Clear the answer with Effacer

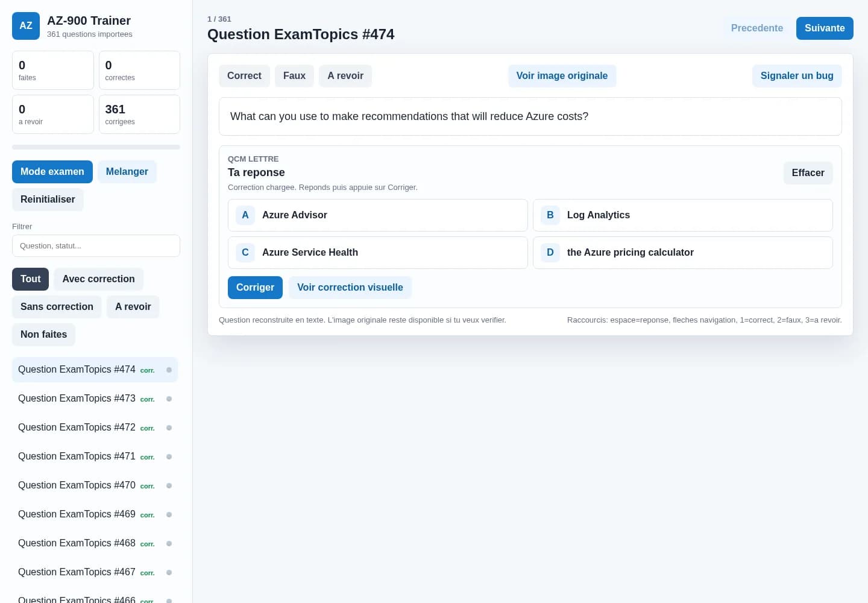point(808,173)
